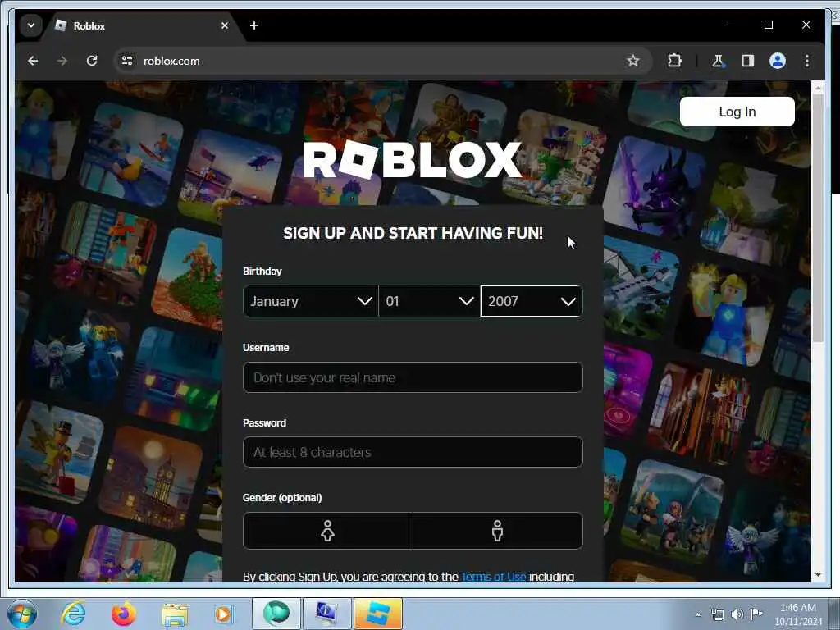Image resolution: width=840 pixels, height=630 pixels.
Task: Open Windows Explorer folder on taskbar
Action: [x=175, y=614]
